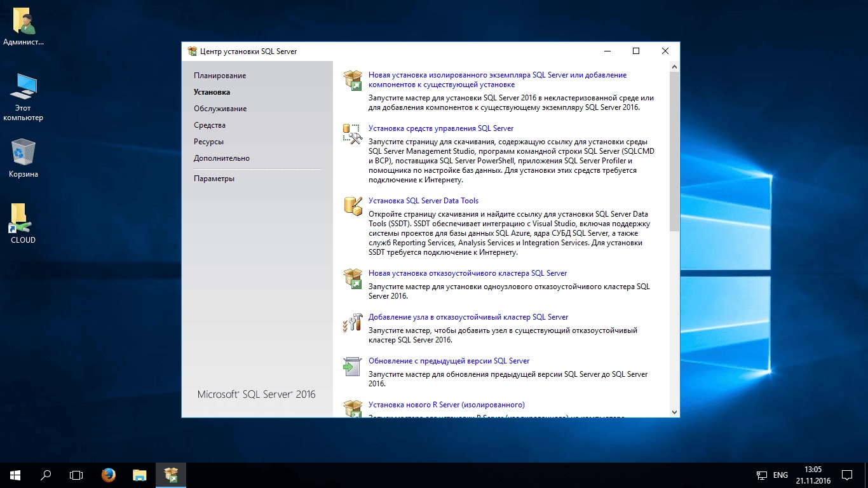
Task: Select the CLOUD shortcut on desktop
Action: (x=24, y=224)
